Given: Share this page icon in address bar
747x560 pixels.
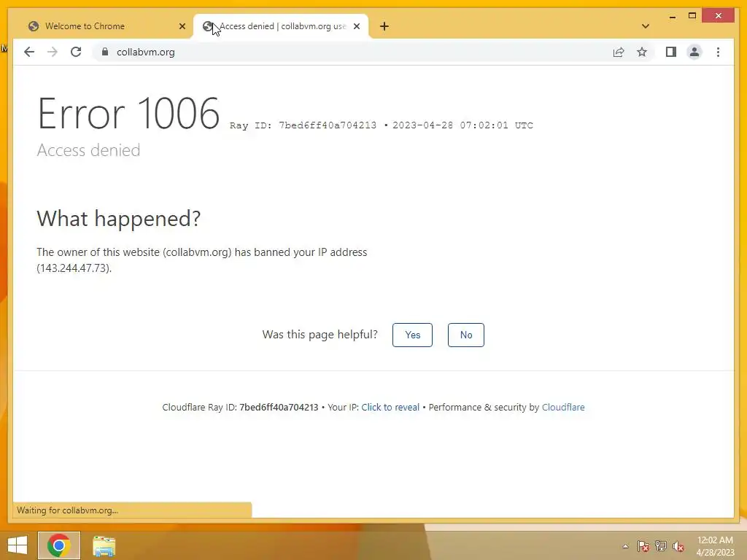Looking at the screenshot, I should 619,52.
